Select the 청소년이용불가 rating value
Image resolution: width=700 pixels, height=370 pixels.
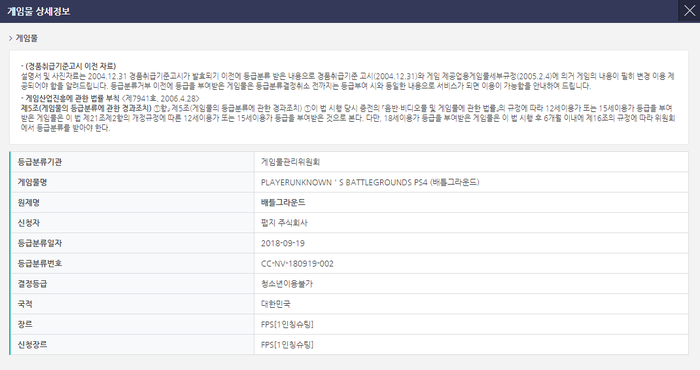pos(287,284)
